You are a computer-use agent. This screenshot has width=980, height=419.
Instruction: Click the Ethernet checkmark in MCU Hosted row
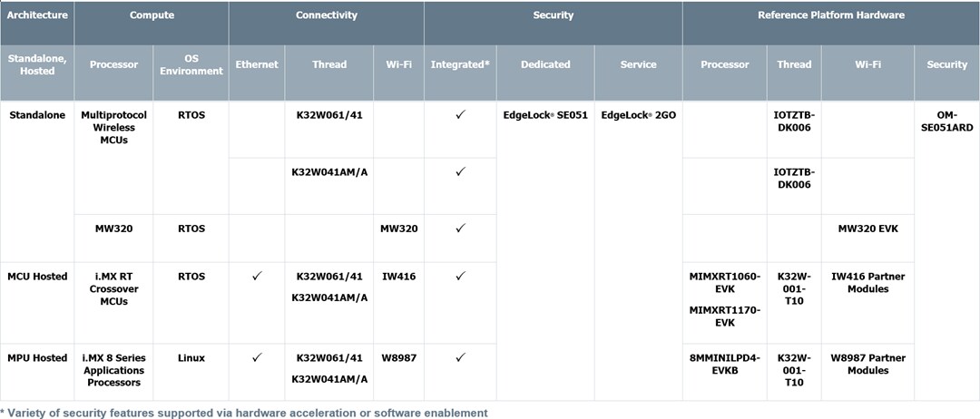tap(257, 276)
